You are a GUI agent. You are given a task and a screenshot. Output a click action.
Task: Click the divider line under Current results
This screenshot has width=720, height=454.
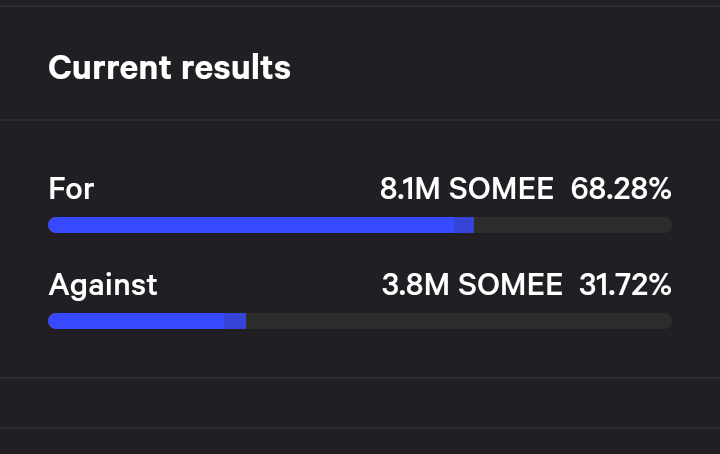[360, 120]
